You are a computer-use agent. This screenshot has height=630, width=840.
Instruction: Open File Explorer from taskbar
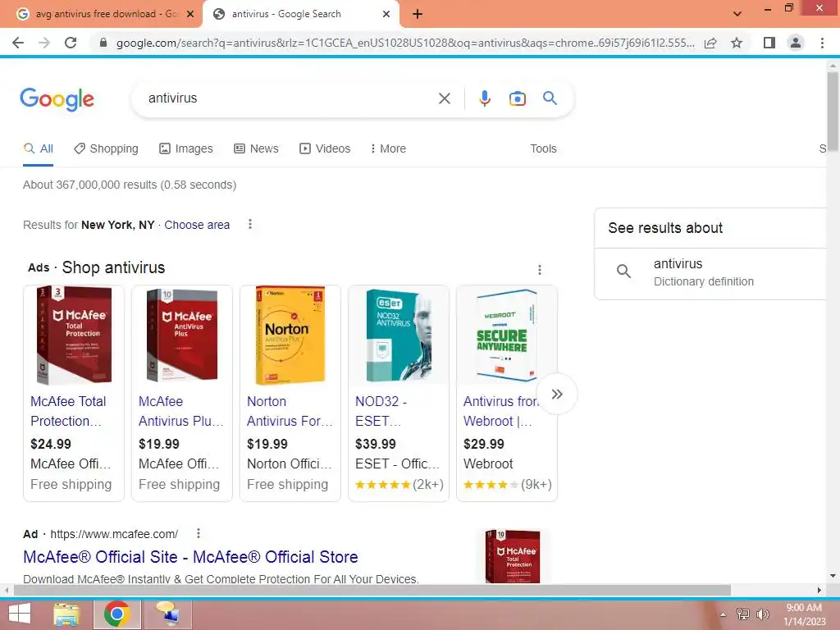67,614
